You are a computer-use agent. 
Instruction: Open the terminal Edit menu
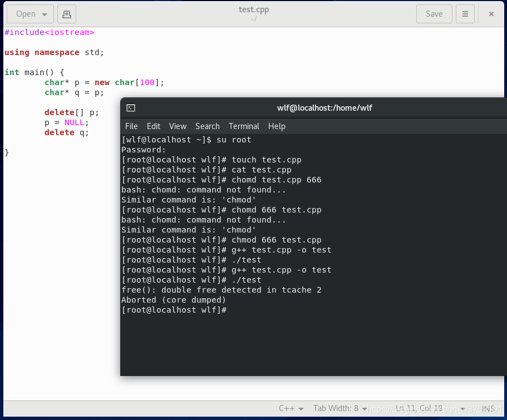coord(153,126)
